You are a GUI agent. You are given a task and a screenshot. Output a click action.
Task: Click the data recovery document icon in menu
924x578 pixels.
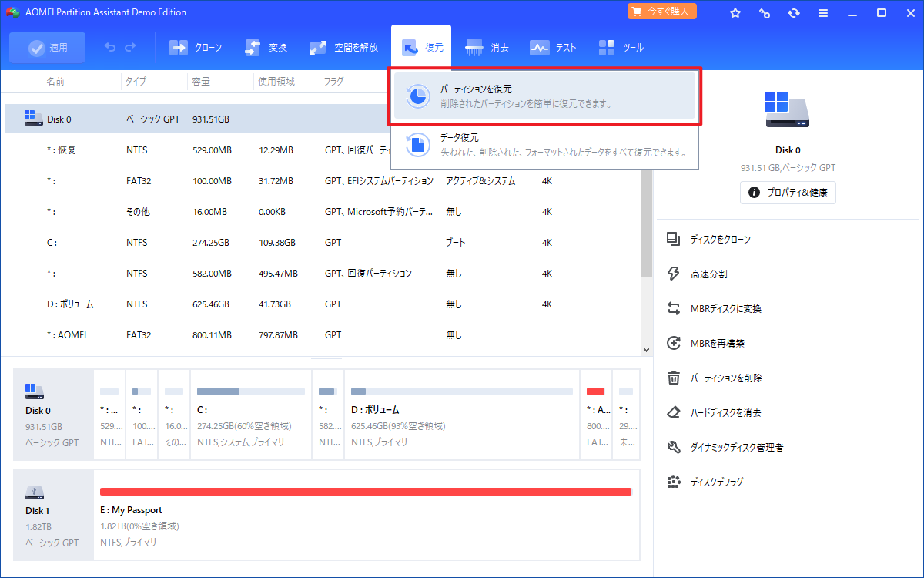(418, 145)
